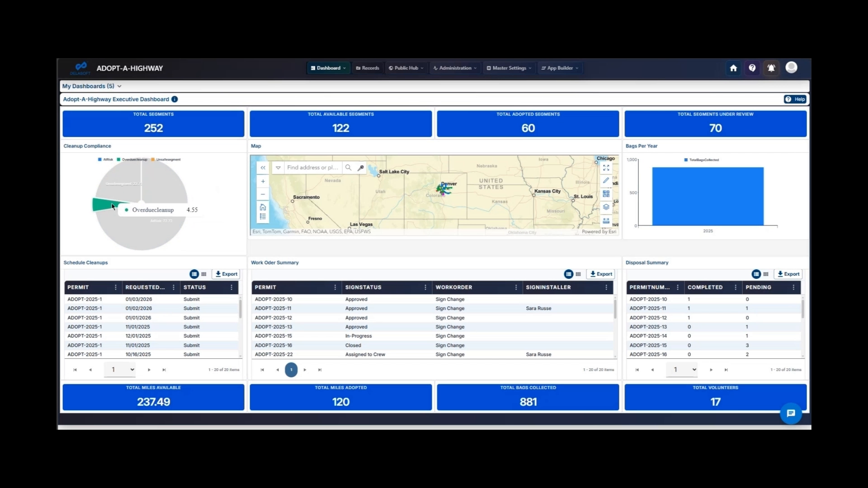Screen dimensions: 868x488
Task: Open the Administration menu
Action: (x=454, y=68)
